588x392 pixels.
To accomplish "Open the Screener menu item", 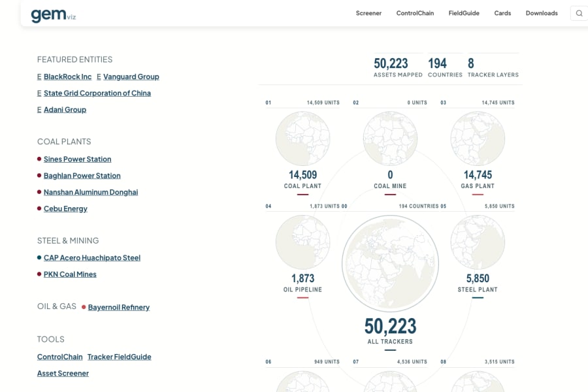I will point(368,13).
